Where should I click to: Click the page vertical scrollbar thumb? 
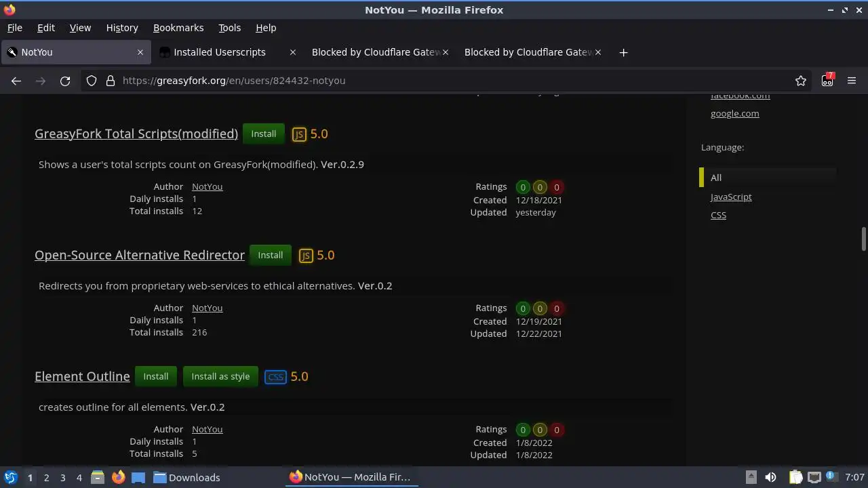pos(863,239)
